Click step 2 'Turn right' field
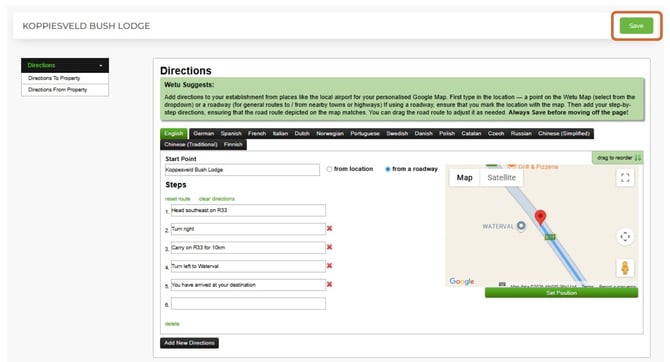The width and height of the screenshot is (670, 362). (x=248, y=229)
